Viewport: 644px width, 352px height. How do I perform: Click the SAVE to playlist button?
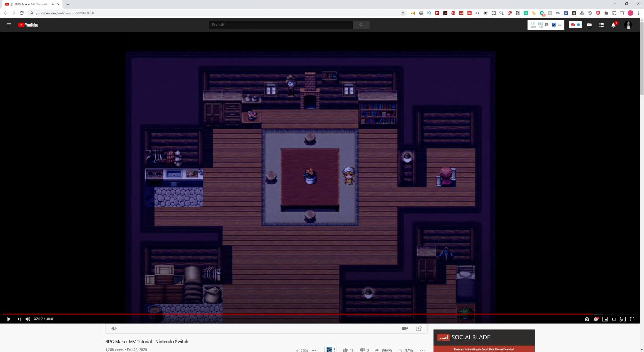pyautogui.click(x=406, y=350)
